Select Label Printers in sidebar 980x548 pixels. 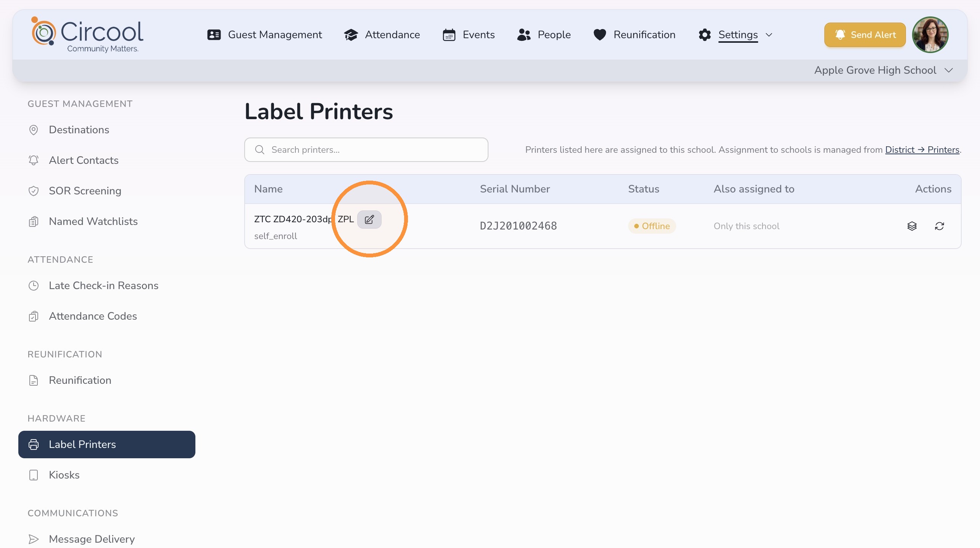click(107, 445)
